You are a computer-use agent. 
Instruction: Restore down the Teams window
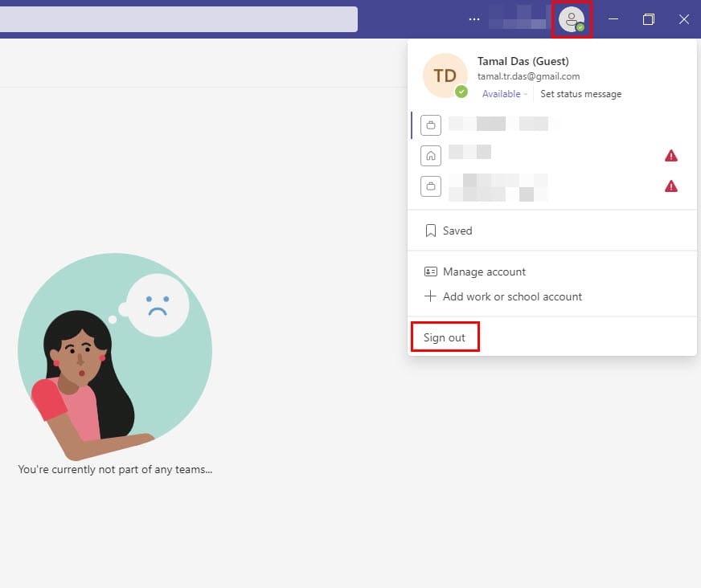pos(649,19)
